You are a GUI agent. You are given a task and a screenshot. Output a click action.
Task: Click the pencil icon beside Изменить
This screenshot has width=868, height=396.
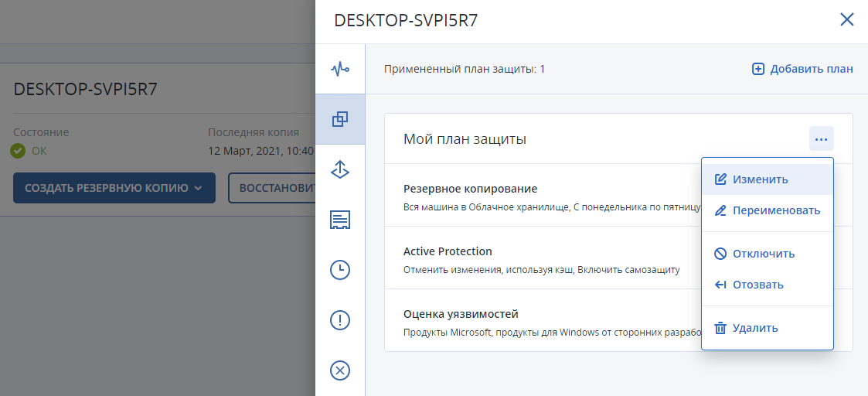point(720,179)
